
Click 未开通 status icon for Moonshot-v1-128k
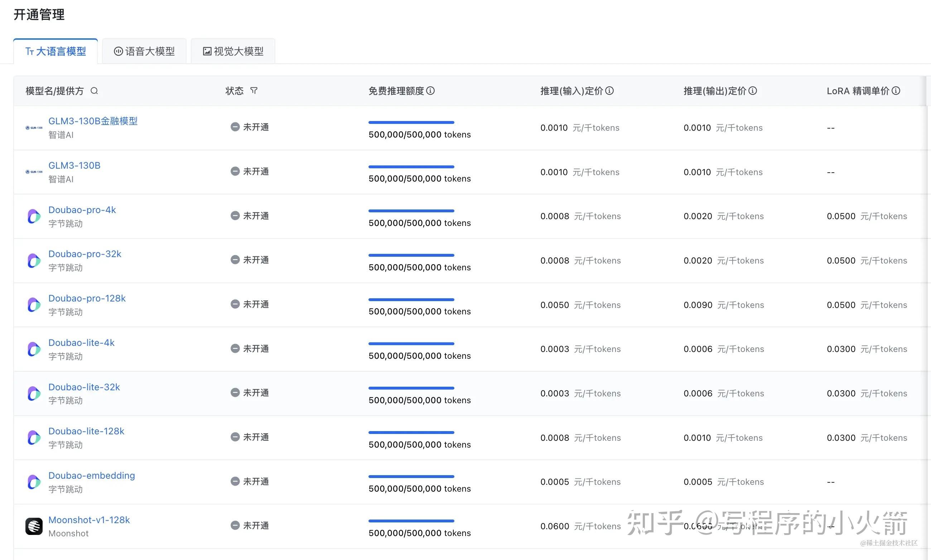click(235, 526)
